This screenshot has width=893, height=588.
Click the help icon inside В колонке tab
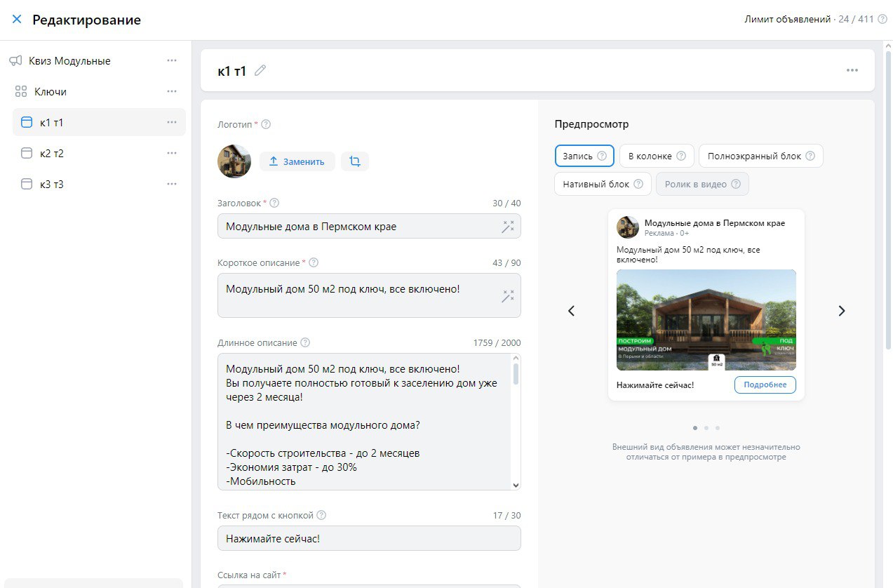coord(681,156)
